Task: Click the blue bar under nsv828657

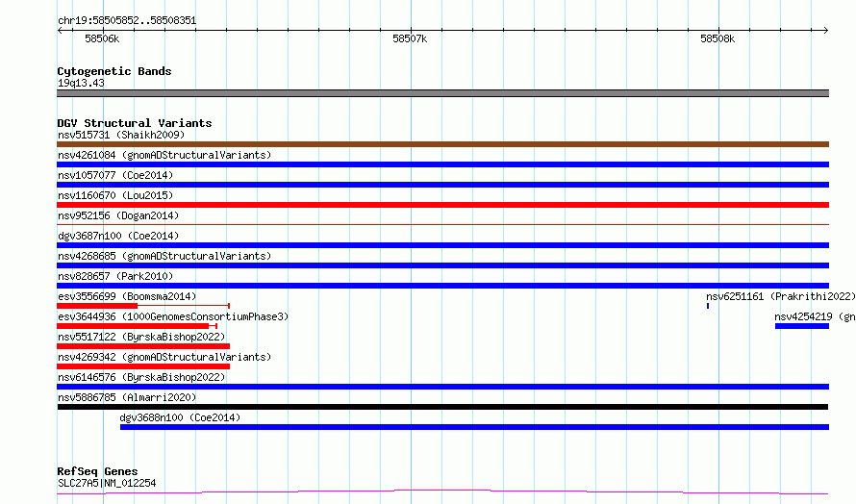Action: tap(442, 286)
